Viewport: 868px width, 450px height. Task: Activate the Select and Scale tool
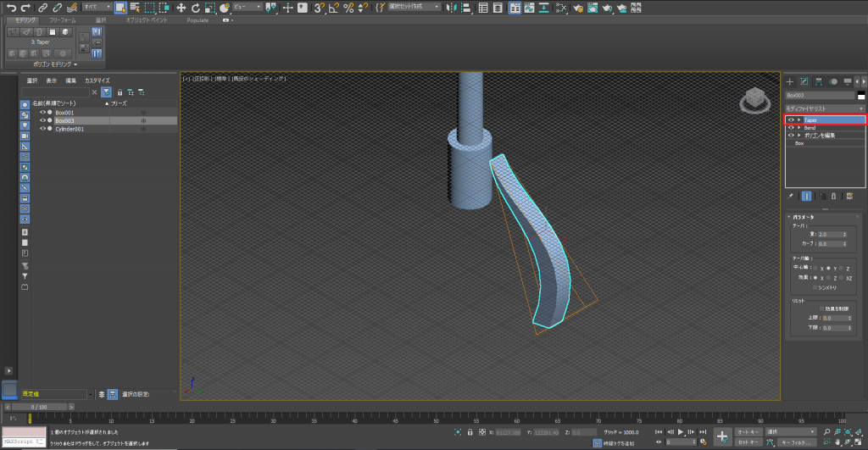[x=210, y=8]
